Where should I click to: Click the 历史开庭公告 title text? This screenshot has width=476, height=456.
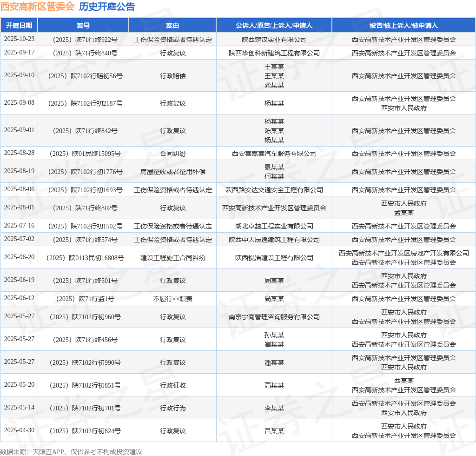[x=107, y=7]
